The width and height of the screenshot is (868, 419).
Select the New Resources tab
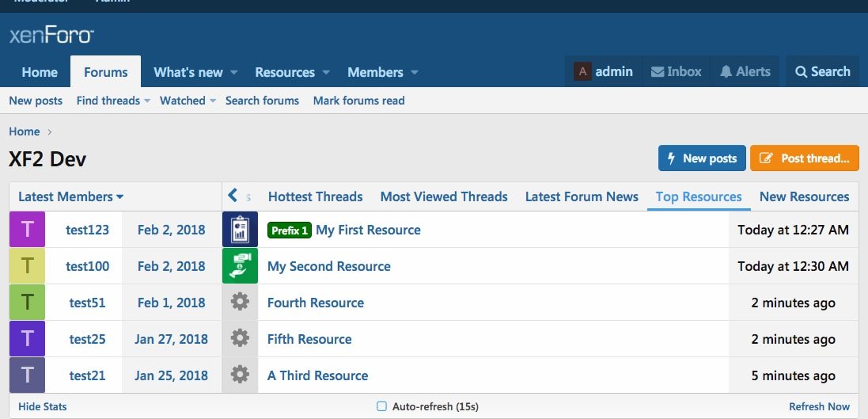804,196
